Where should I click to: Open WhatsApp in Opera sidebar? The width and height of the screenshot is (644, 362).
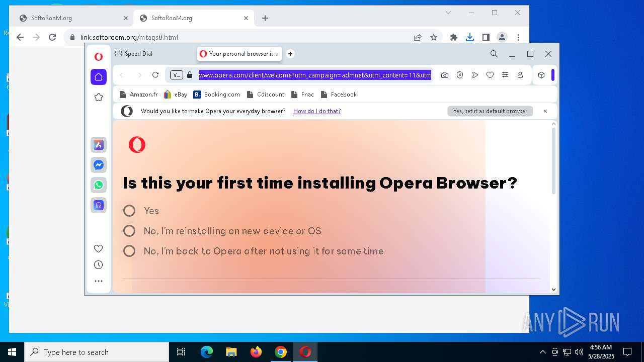coord(99,185)
